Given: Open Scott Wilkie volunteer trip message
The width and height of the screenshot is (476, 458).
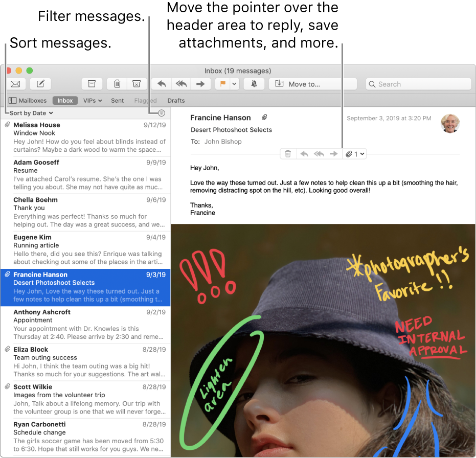Looking at the screenshot, I should pyautogui.click(x=85, y=399).
